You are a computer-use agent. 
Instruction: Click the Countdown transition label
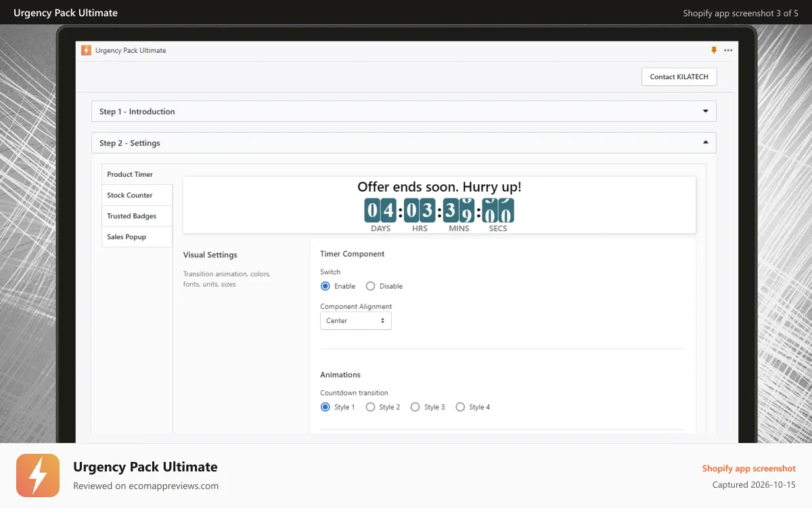click(354, 393)
